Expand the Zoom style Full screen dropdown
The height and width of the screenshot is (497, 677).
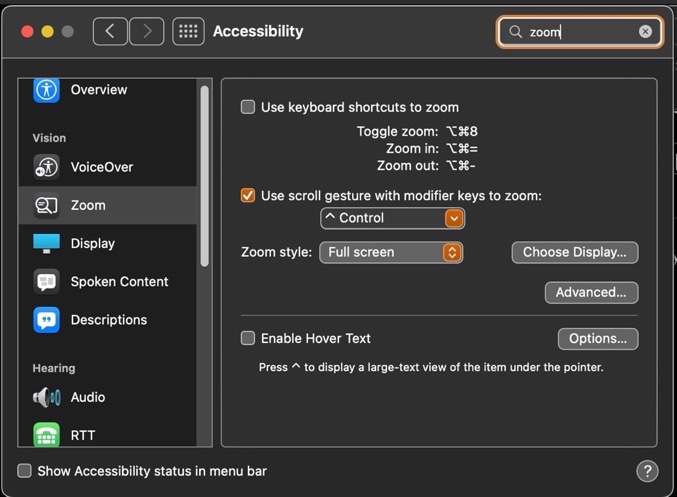(391, 252)
